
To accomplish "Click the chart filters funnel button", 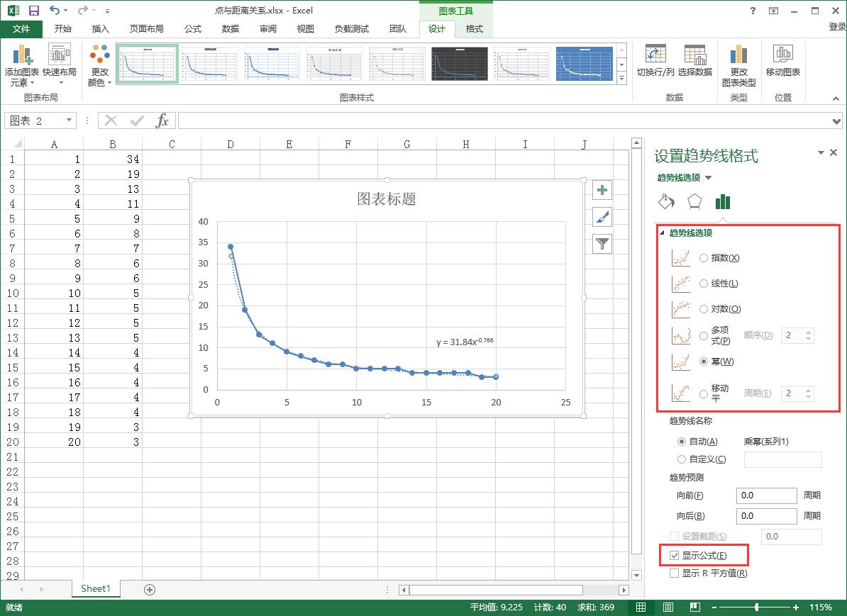I will click(x=602, y=244).
